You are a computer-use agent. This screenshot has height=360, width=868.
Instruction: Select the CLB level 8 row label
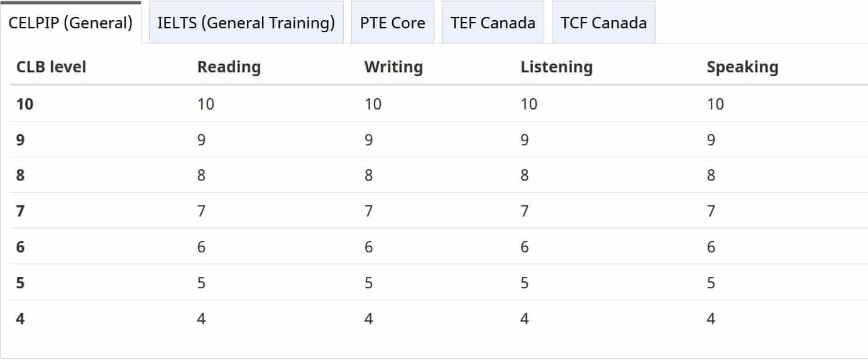(21, 175)
